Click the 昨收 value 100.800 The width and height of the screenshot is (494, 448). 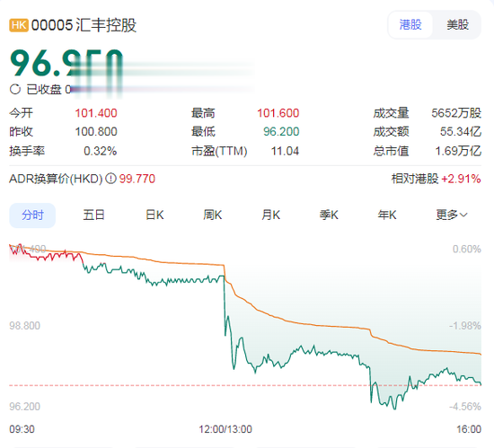(x=96, y=132)
